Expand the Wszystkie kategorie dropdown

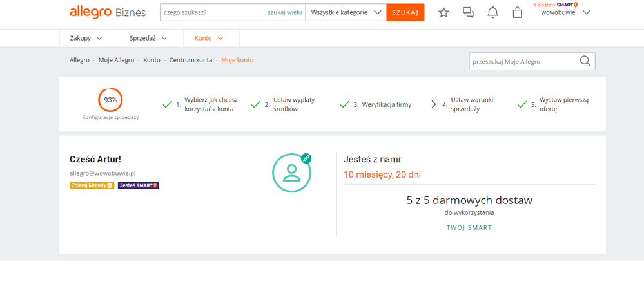tap(346, 12)
